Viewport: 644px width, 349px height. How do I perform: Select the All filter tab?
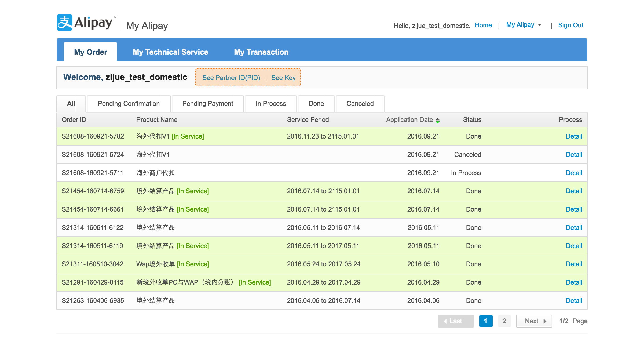(x=71, y=104)
